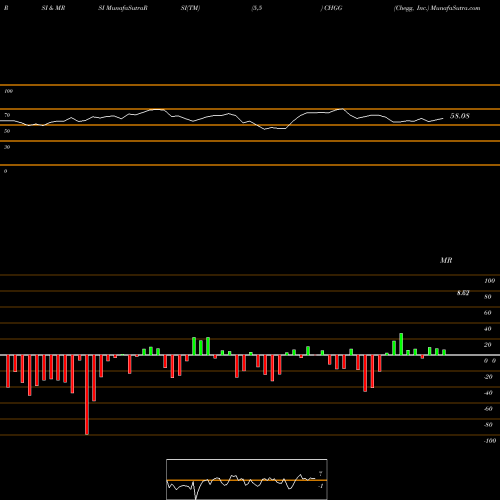Click the RSI 30 axis label
Viewport: 500px width, 500px height.
7,147
